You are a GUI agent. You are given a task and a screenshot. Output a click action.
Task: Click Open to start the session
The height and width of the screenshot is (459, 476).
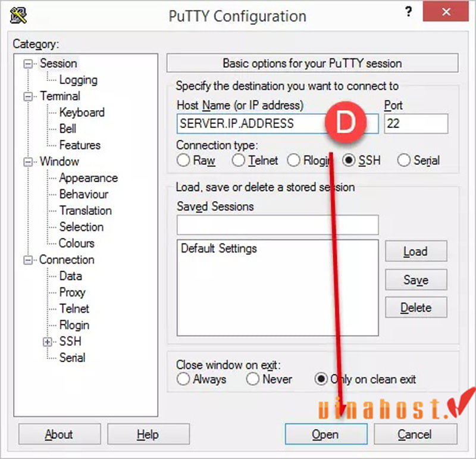coord(325,434)
